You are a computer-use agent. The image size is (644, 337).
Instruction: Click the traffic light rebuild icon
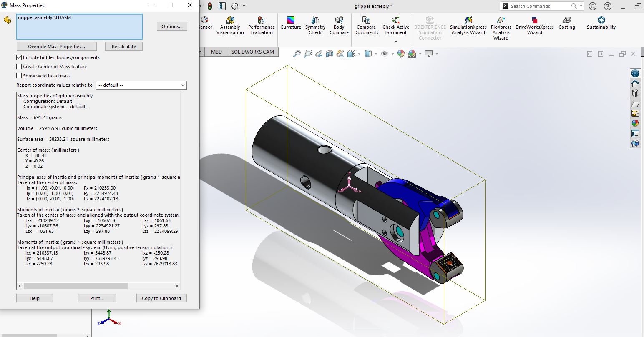click(209, 6)
